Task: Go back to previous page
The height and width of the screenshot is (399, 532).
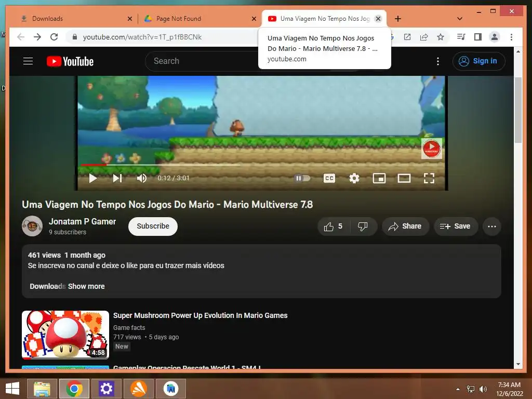Action: coord(21,37)
